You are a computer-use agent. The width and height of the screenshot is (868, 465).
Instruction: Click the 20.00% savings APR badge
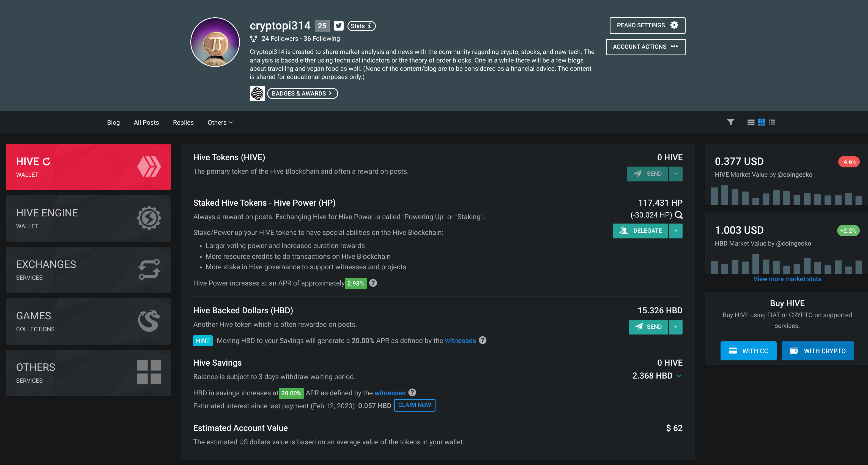click(x=291, y=393)
